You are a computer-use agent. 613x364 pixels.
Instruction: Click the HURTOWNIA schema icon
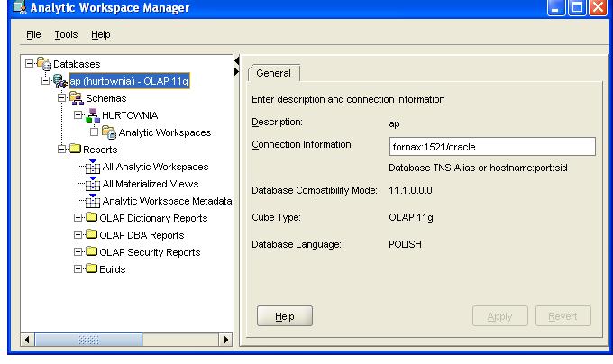93,115
